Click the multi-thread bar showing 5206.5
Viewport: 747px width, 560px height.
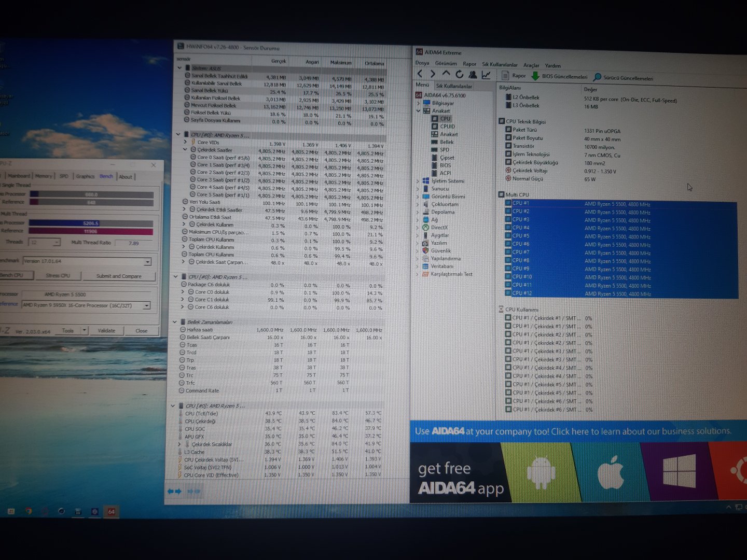coord(91,223)
